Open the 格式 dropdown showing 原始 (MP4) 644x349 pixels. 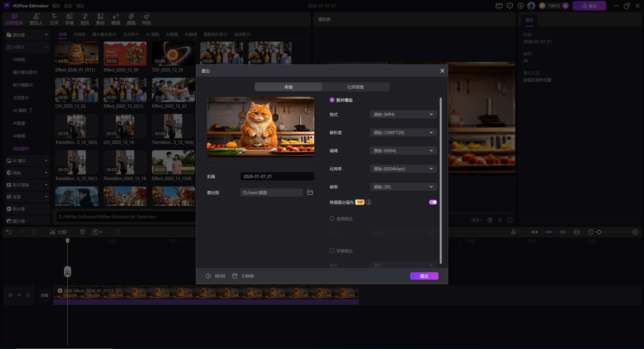click(403, 115)
